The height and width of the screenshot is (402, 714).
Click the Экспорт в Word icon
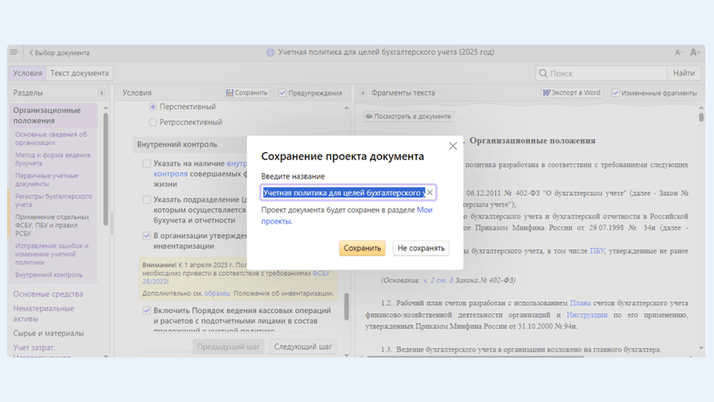pos(547,93)
